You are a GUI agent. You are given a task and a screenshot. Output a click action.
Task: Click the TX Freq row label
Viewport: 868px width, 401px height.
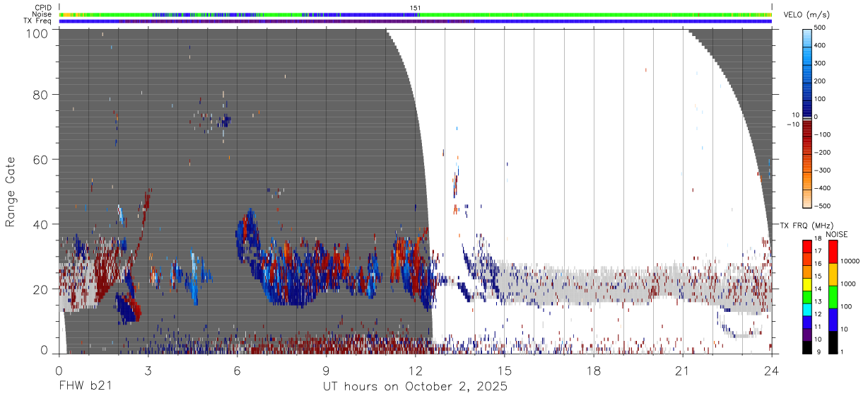click(x=38, y=21)
